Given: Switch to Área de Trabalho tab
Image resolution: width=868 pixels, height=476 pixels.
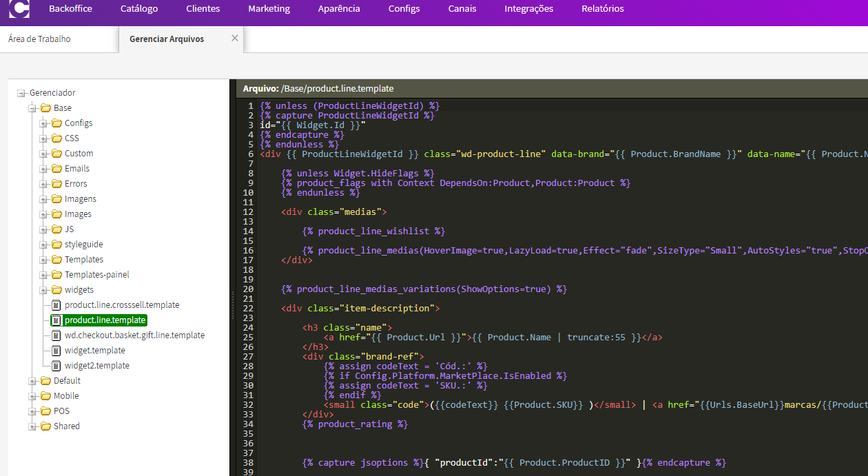Looking at the screenshot, I should [39, 39].
